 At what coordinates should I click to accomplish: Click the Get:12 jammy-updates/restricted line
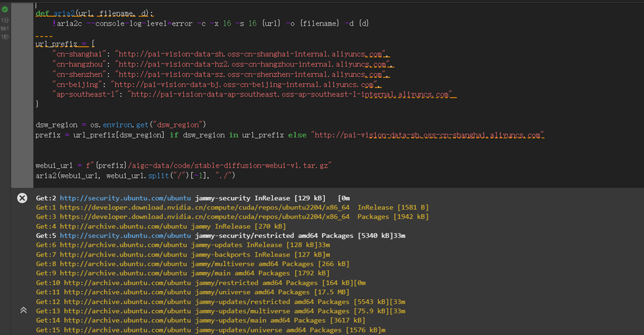(221, 302)
